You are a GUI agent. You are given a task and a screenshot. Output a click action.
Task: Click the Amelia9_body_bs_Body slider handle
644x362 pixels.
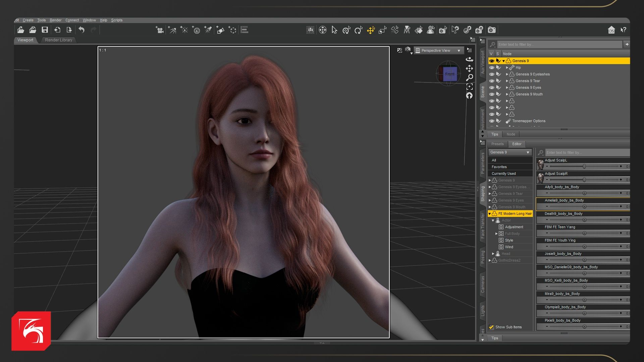pyautogui.click(x=584, y=206)
